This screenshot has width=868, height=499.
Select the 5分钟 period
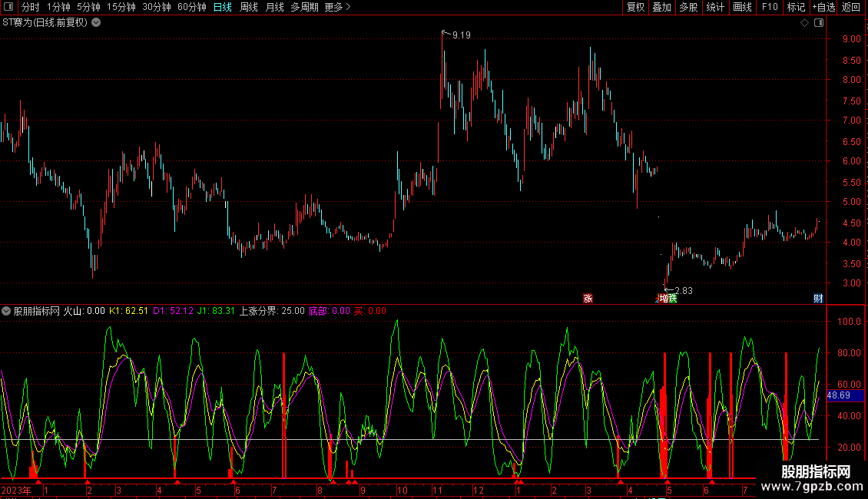click(x=88, y=7)
